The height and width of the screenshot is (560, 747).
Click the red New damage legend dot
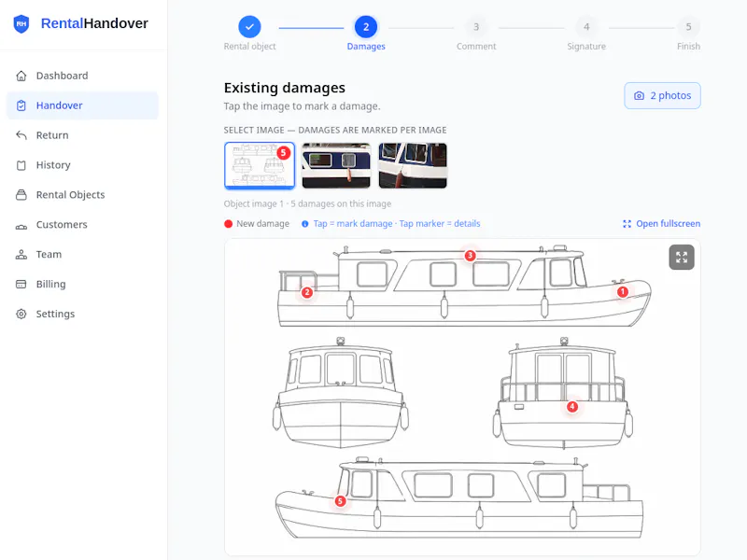(228, 224)
